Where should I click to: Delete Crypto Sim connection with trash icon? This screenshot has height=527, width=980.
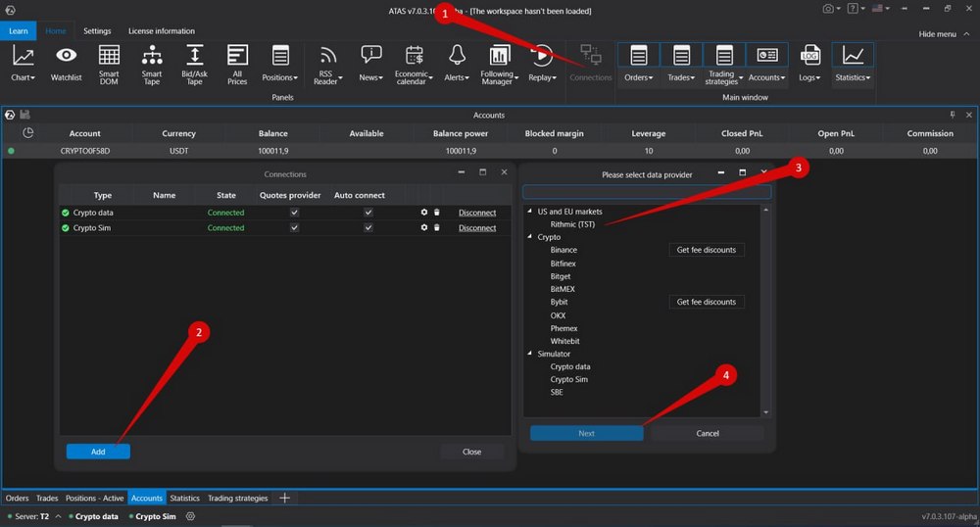pyautogui.click(x=437, y=227)
